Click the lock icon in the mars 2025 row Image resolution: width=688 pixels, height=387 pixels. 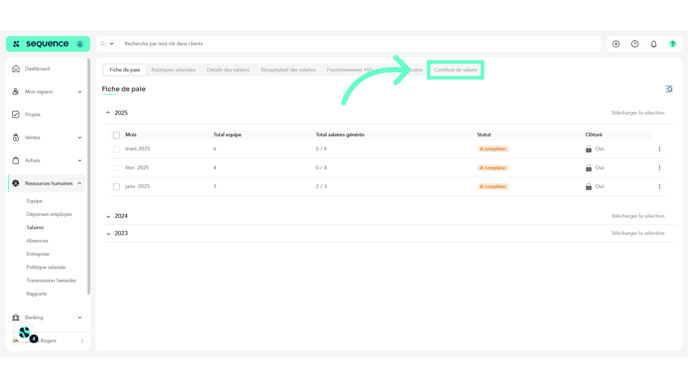[589, 149]
